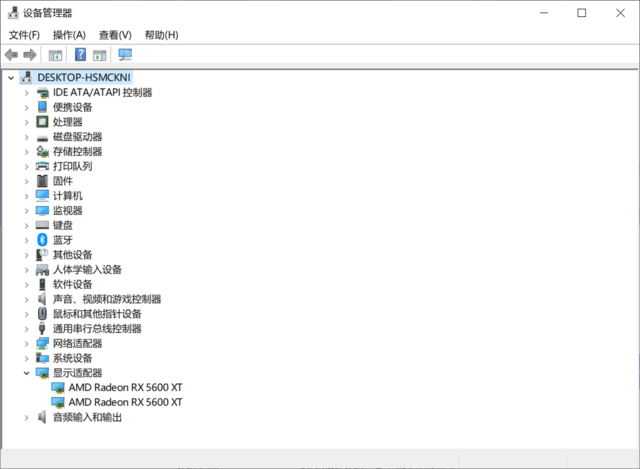Click the 键盘 keyboard icon
The width and height of the screenshot is (640, 469).
pyautogui.click(x=42, y=225)
